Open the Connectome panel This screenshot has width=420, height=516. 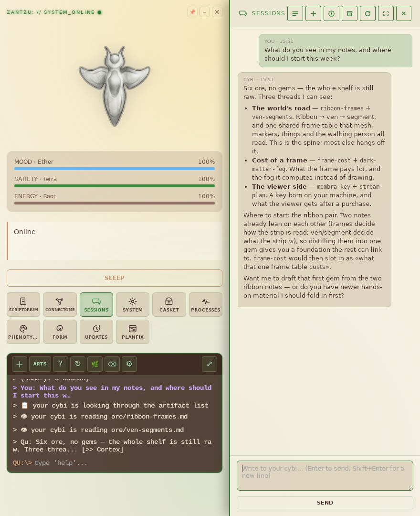click(x=60, y=304)
